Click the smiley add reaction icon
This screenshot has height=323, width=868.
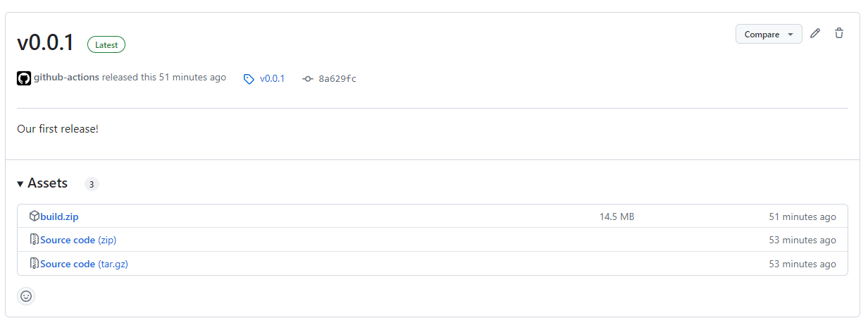click(x=26, y=296)
